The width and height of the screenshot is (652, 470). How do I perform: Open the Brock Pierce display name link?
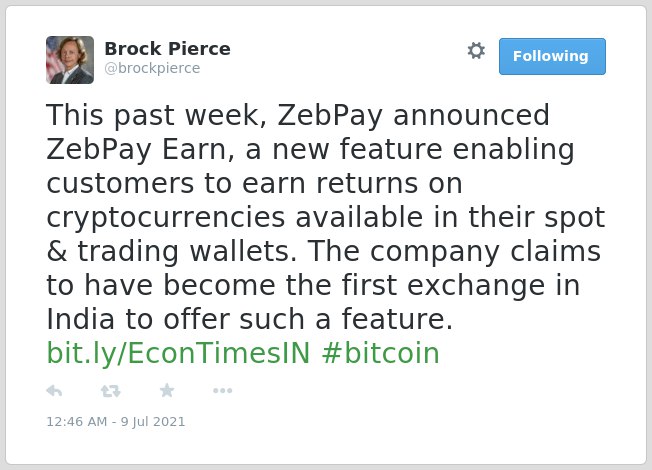tap(167, 49)
